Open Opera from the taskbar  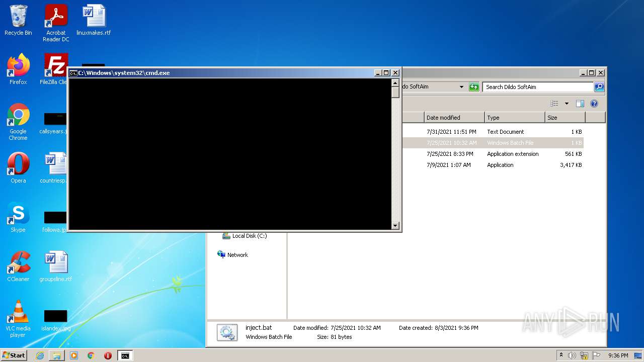[x=108, y=355]
